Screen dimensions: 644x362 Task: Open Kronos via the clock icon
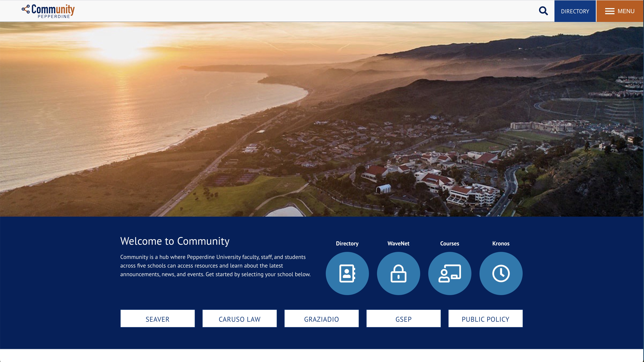(501, 273)
